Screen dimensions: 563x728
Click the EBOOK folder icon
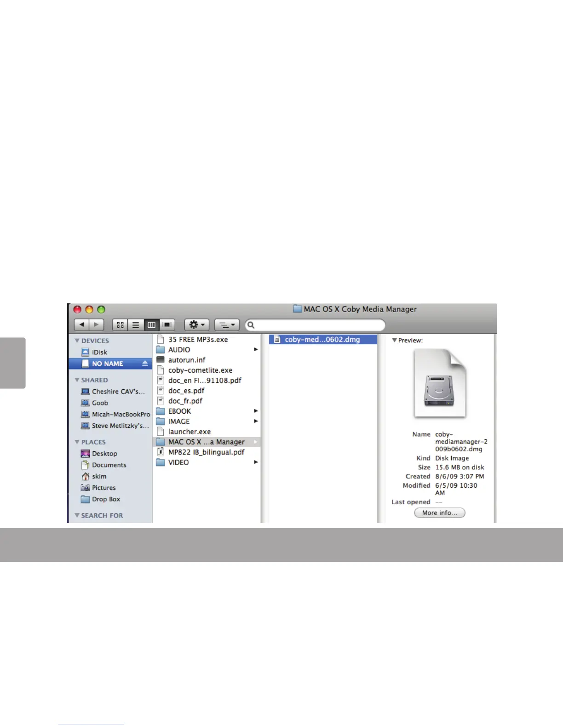tap(161, 411)
